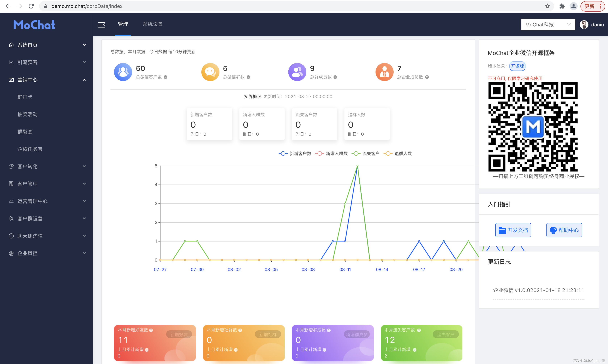Switch to the 系统设置 tab
Screen dimensions: 608x364
click(153, 24)
